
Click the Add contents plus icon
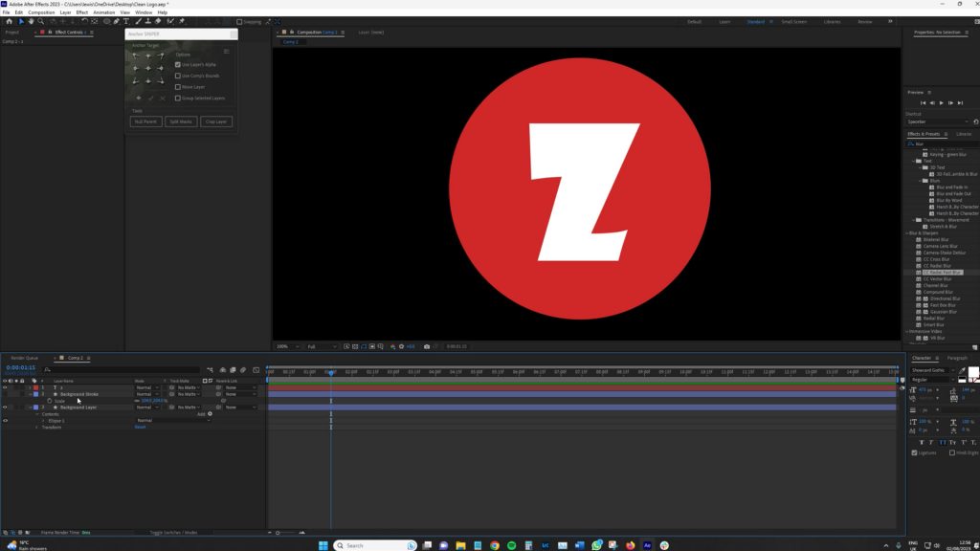[x=210, y=413]
